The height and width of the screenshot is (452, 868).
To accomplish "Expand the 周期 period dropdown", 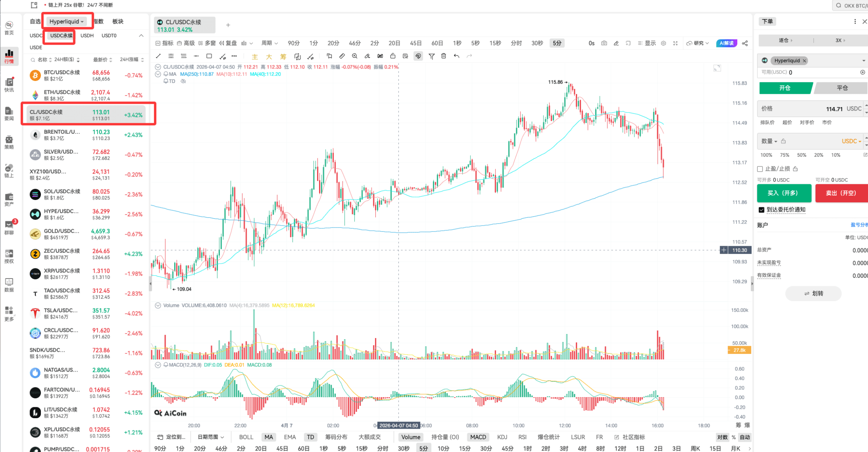I will tap(269, 43).
